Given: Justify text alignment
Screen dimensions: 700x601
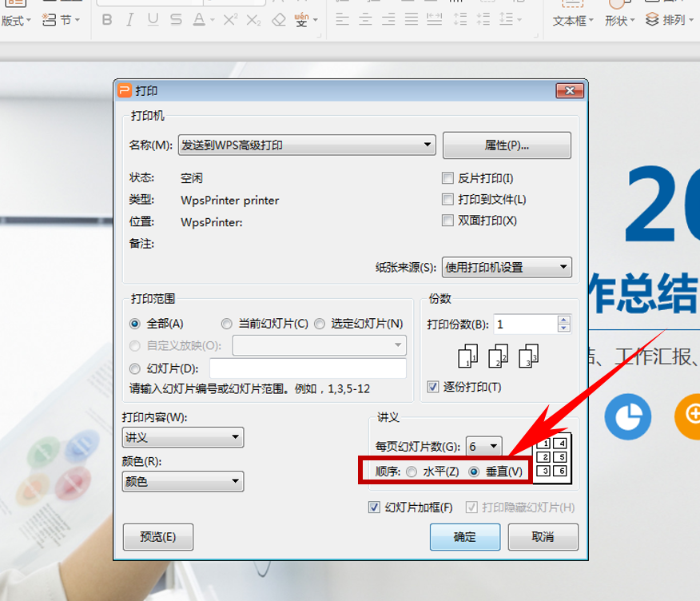Looking at the screenshot, I should pos(412,19).
